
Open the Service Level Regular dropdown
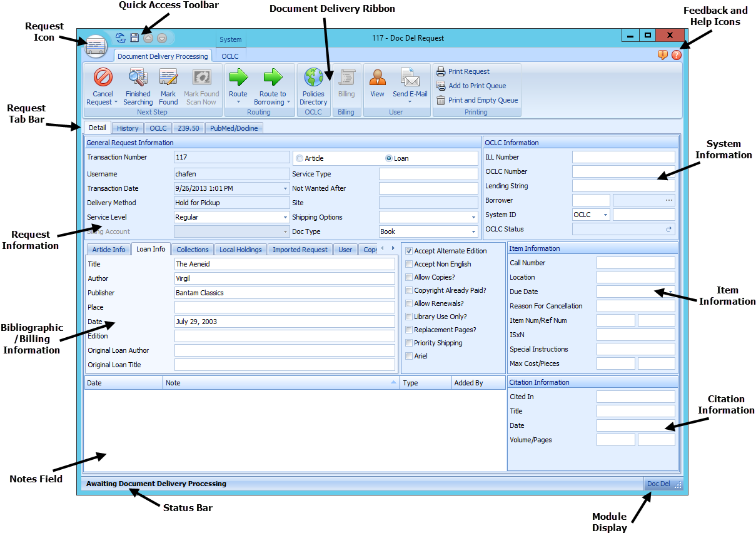[x=285, y=217]
